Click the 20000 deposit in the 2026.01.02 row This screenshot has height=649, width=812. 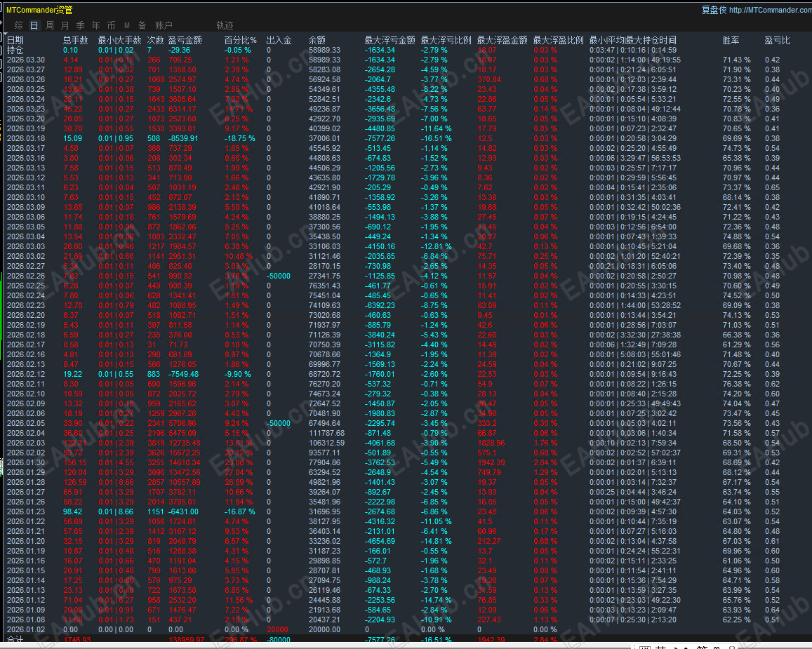click(277, 630)
